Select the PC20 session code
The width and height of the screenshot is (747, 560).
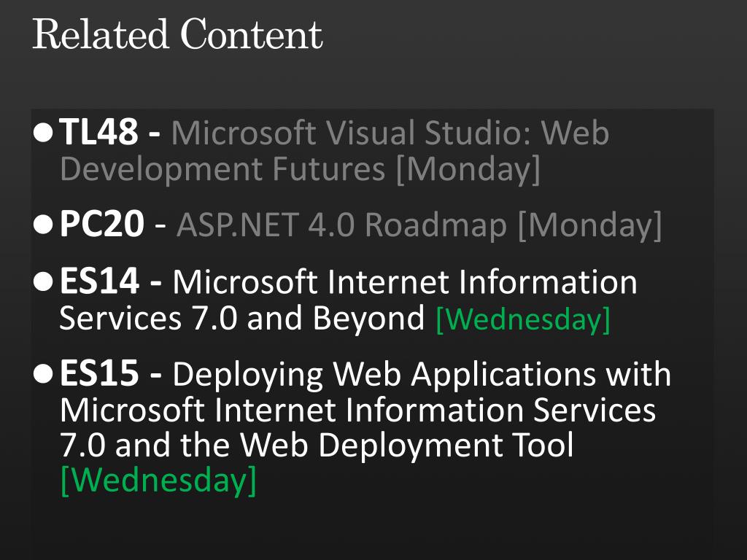pos(101,225)
